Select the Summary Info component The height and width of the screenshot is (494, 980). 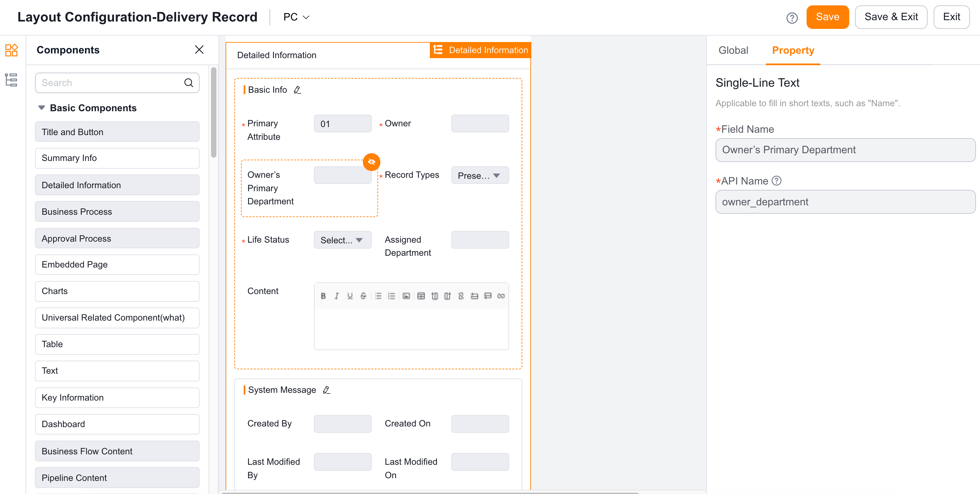click(x=117, y=158)
